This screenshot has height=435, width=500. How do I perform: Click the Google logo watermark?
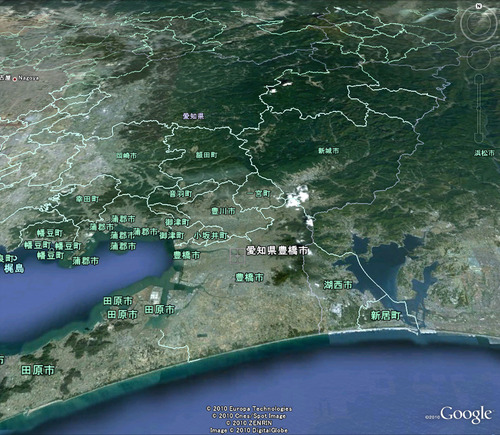click(466, 414)
